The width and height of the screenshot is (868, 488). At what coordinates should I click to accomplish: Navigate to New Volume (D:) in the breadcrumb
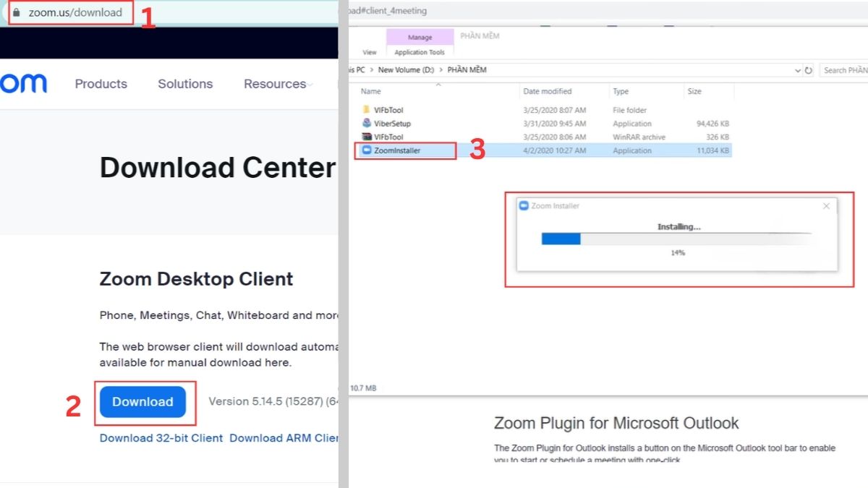click(x=407, y=70)
